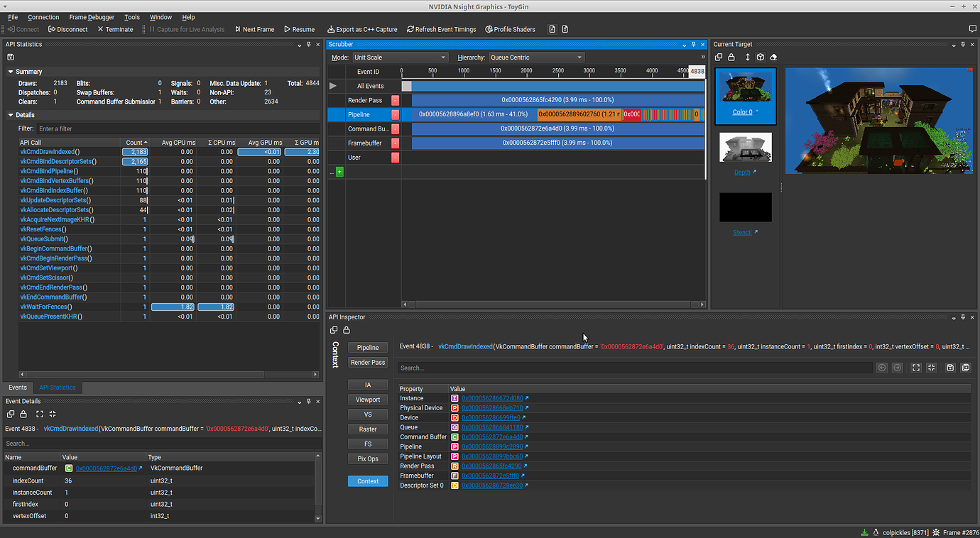
Task: Click Export as C++ Capture
Action: [362, 29]
